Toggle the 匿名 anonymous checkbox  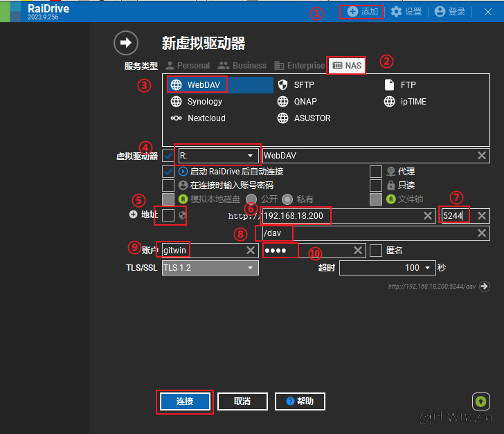376,251
